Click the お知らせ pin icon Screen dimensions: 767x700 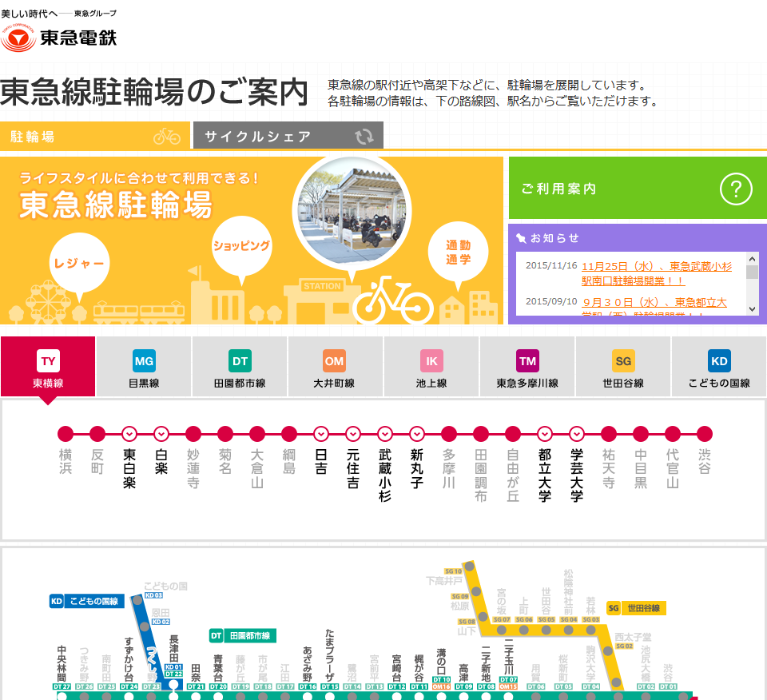pyautogui.click(x=521, y=238)
